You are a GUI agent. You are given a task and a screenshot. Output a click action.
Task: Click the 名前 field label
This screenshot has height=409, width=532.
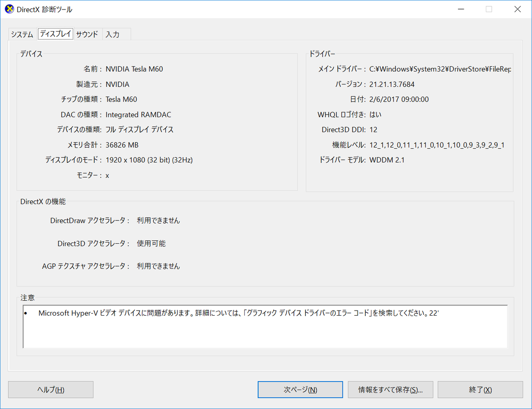[92, 69]
